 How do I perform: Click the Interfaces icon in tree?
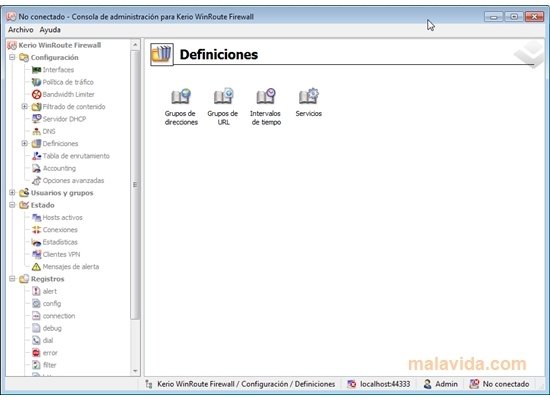(x=36, y=70)
